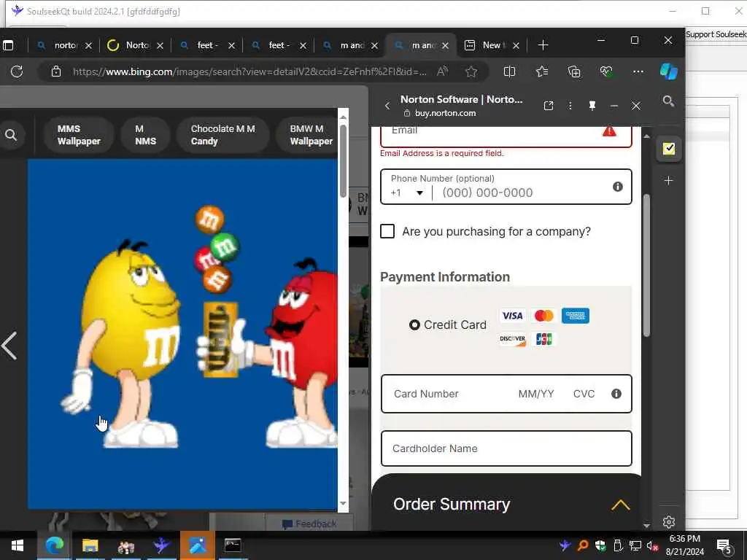
Task: Click the Feedback button
Action: tap(309, 524)
